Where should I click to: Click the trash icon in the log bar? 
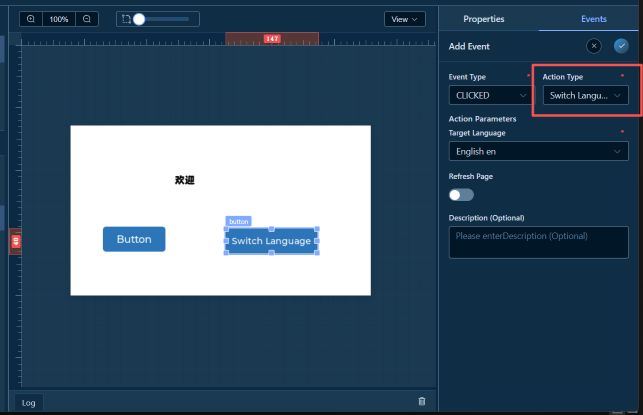point(421,402)
